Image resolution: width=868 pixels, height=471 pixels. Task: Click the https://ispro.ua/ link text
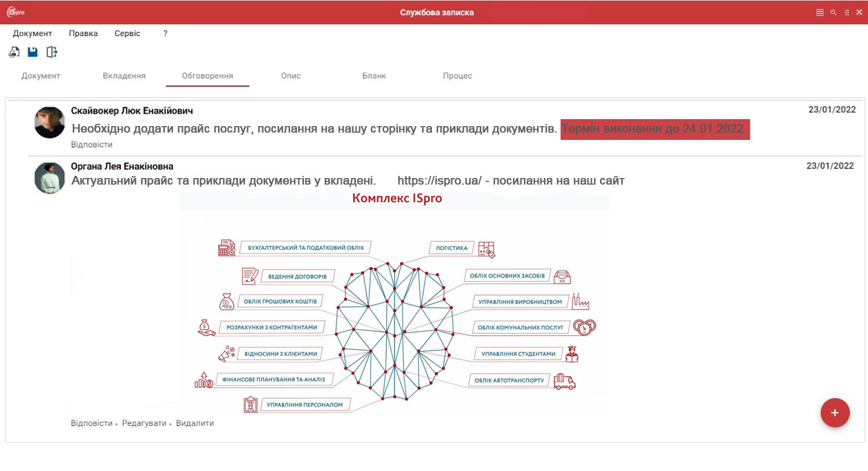439,181
